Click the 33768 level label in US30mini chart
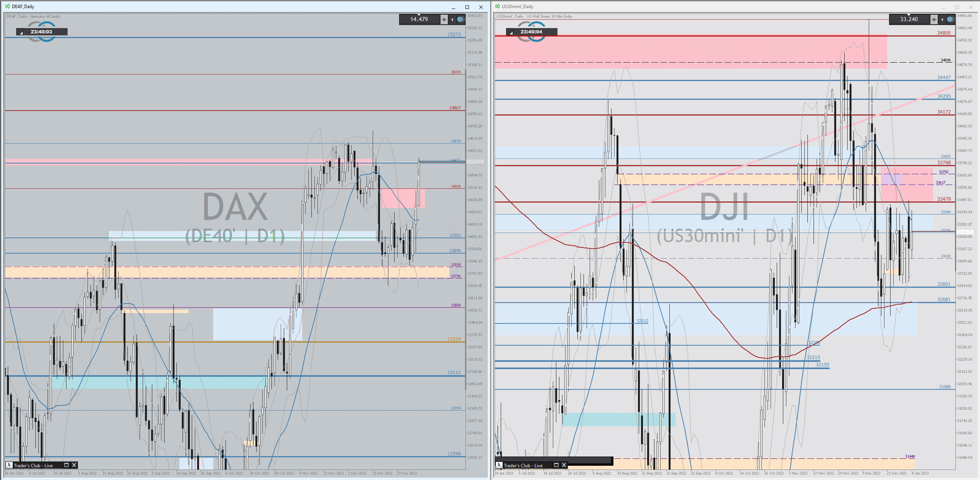980x480 pixels. [x=944, y=162]
